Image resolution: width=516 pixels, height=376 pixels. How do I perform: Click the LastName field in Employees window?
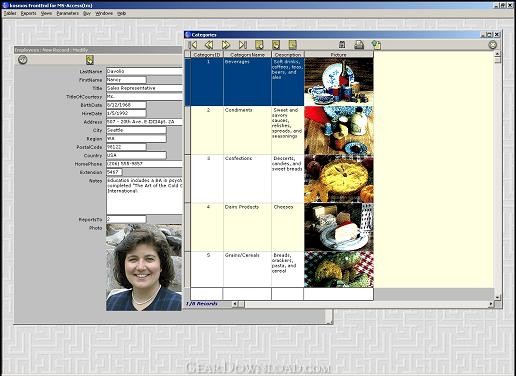click(x=144, y=71)
